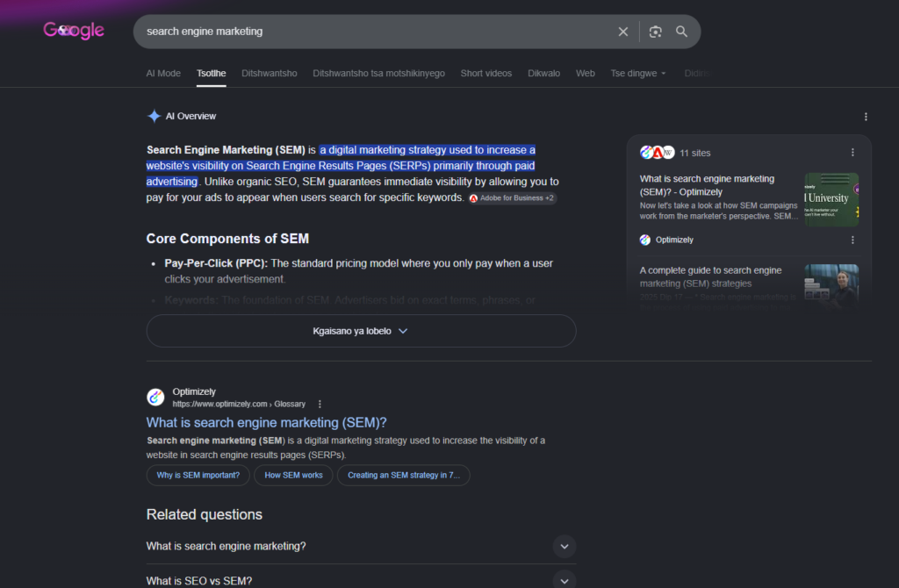Image resolution: width=899 pixels, height=588 pixels.
Task: Click the Optimizely site name above result
Action: coord(194,391)
